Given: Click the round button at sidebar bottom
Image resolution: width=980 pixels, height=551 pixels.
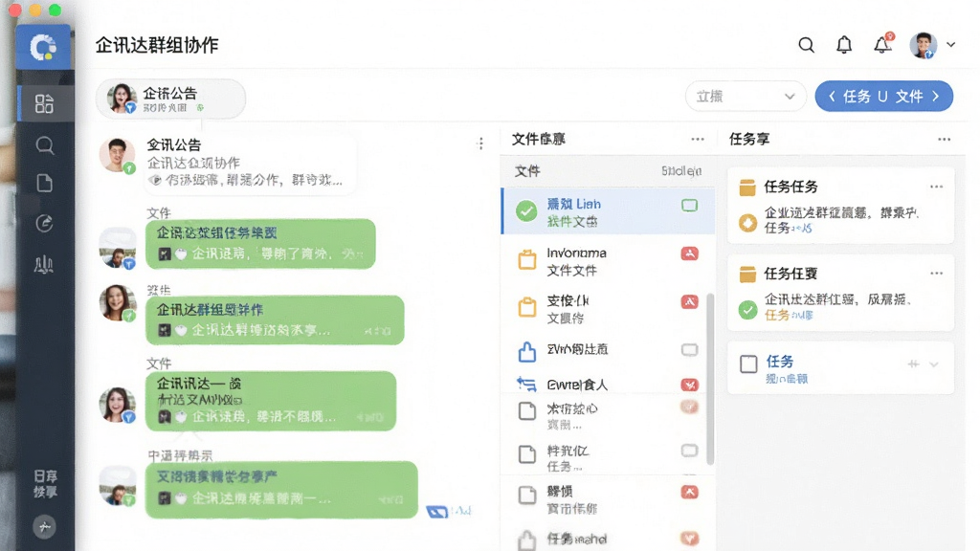Looking at the screenshot, I should 44,527.
